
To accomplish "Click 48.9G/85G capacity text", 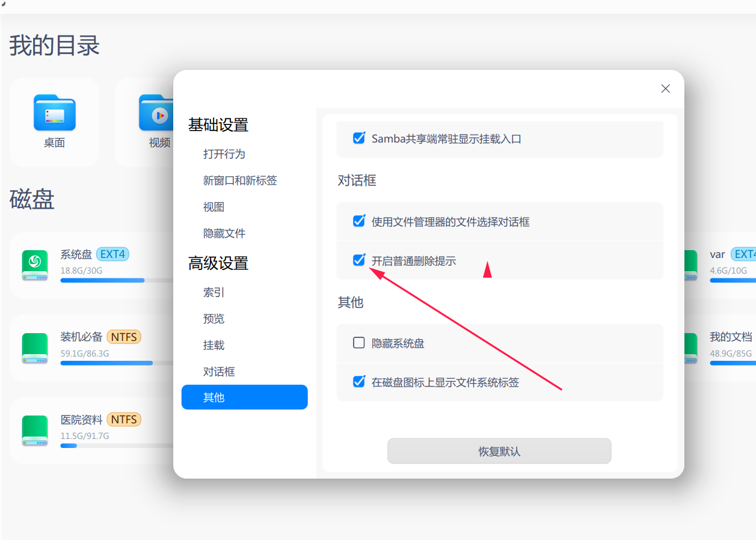I will pos(731,354).
